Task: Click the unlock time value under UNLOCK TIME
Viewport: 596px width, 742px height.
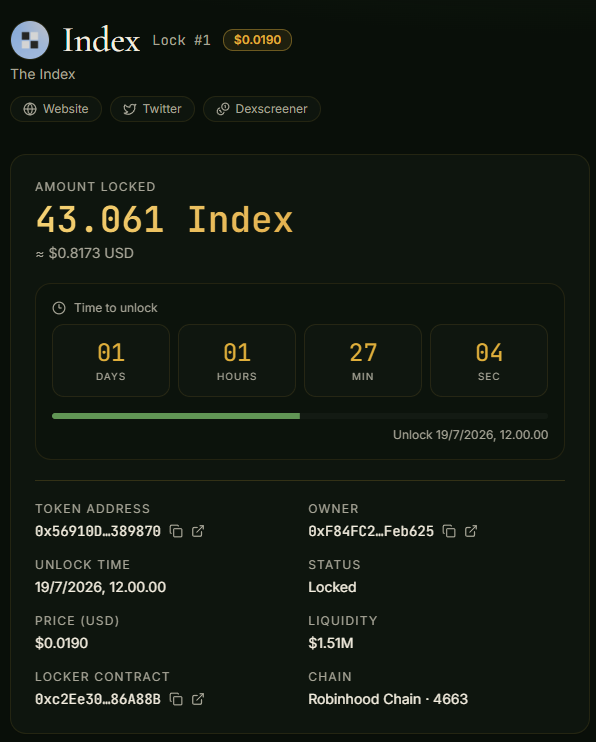Action: point(100,587)
